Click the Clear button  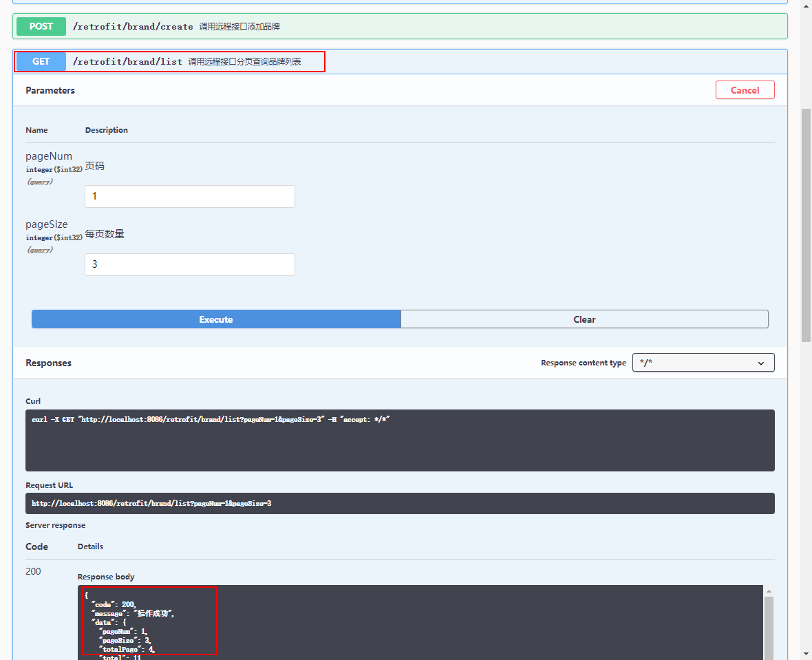pos(584,319)
